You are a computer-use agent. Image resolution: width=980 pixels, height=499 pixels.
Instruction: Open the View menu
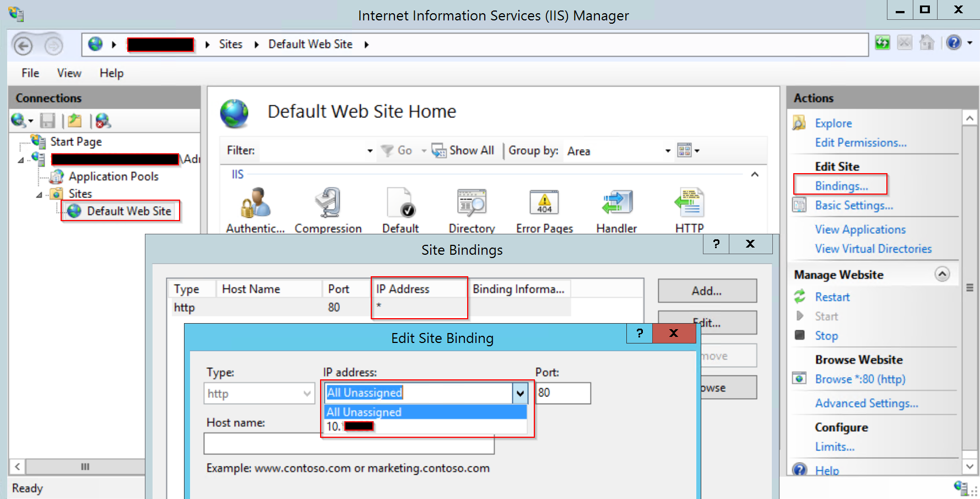[x=69, y=73]
